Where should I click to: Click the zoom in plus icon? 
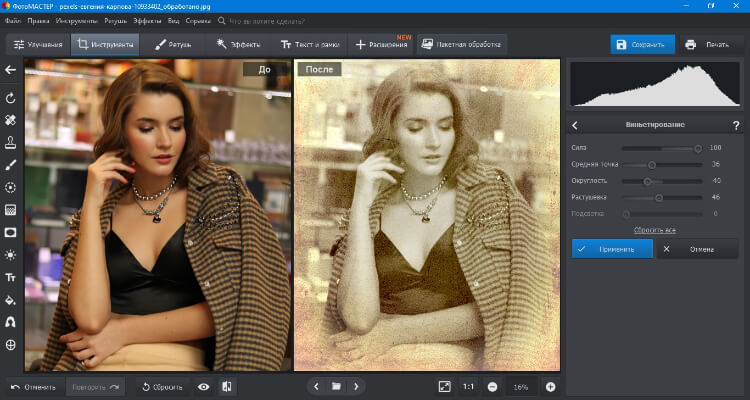(550, 386)
